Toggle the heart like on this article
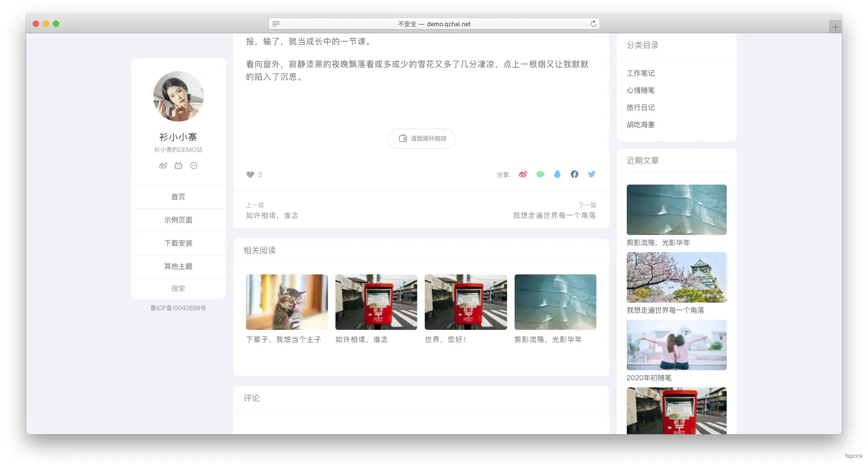Viewport: 868px width, 464px height. (x=250, y=175)
